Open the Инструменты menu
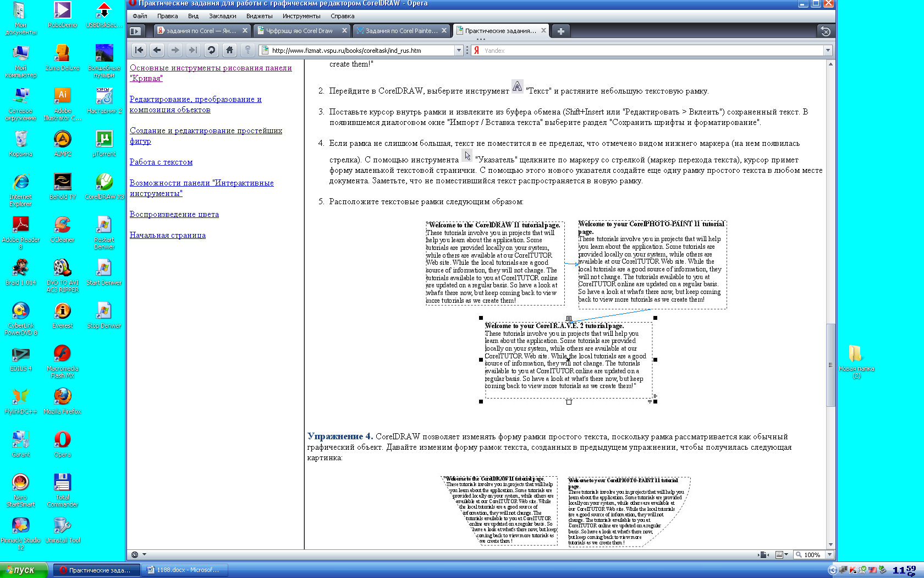 tap(301, 16)
